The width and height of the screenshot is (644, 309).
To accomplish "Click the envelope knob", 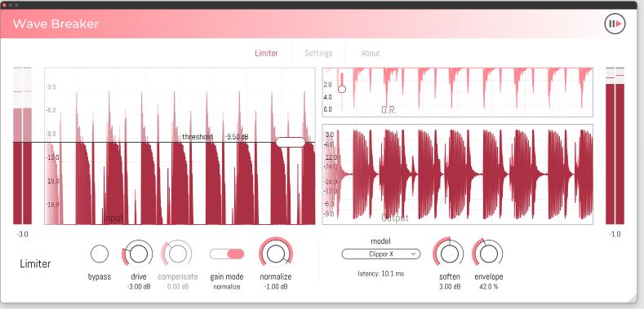I will pyautogui.click(x=488, y=254).
